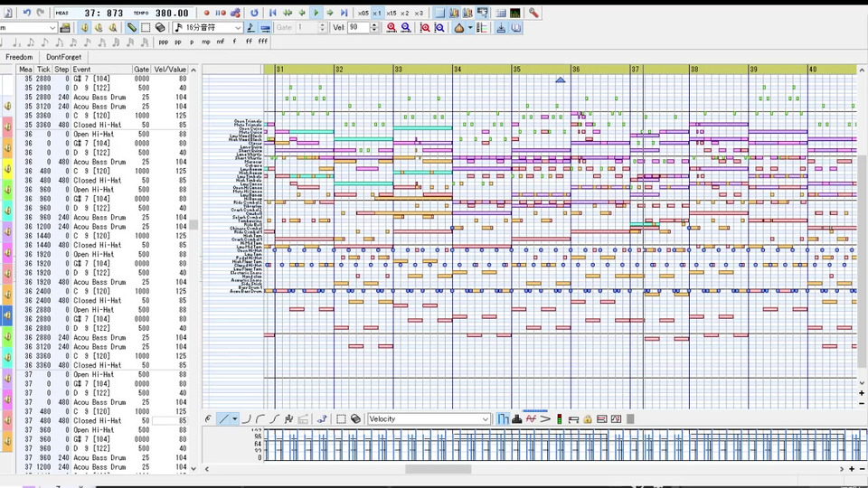This screenshot has height=488, width=868.
Task: Click the piano roll horizontal scrollbar thumb
Action: pyautogui.click(x=438, y=469)
